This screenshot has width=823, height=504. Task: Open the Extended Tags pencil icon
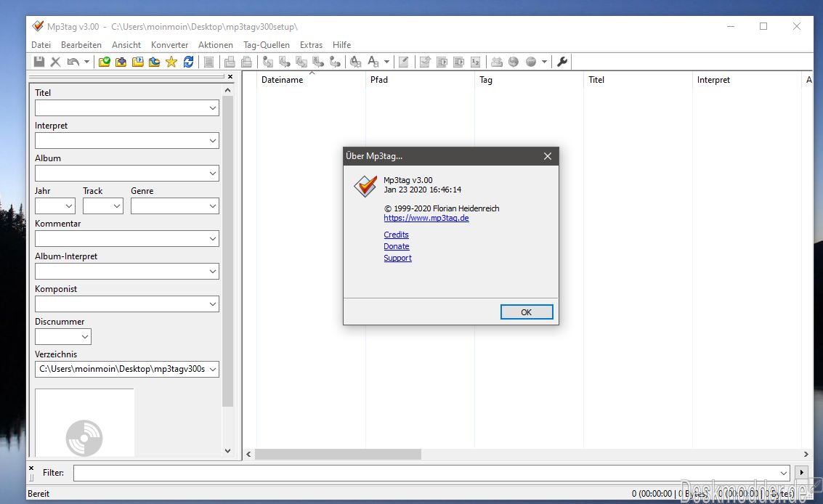click(x=404, y=62)
